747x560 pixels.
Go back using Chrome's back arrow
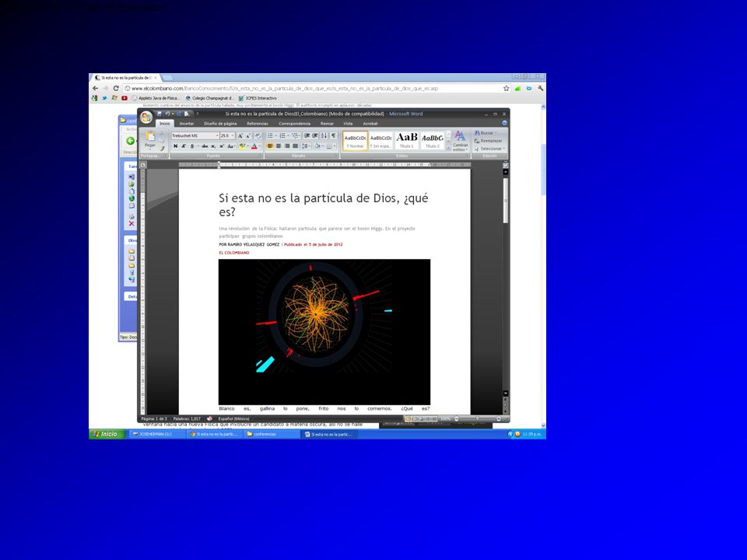(95, 88)
